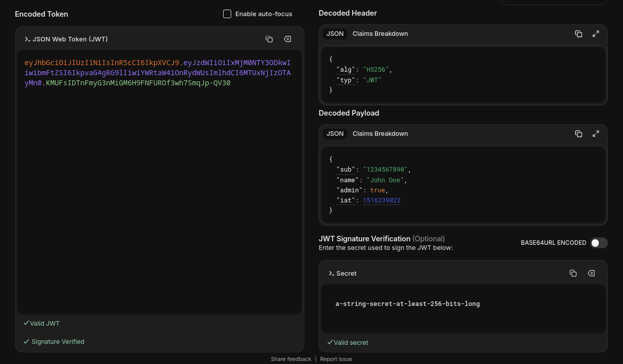623x364 pixels.
Task: Switch to payload Claims Breakdown tab
Action: [380, 134]
